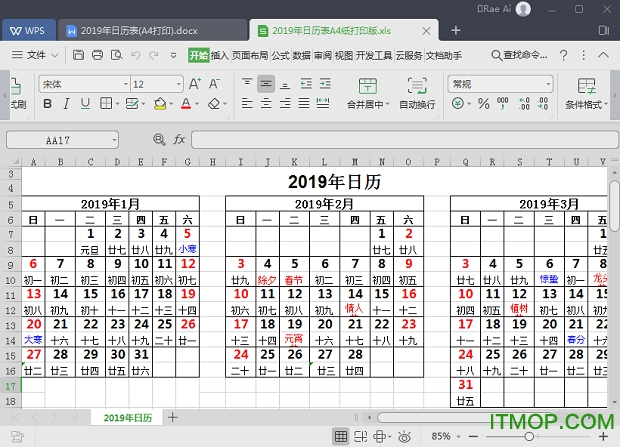Apply thousands separator format
Image resolution: width=620 pixels, height=447 pixels.
pos(503,104)
